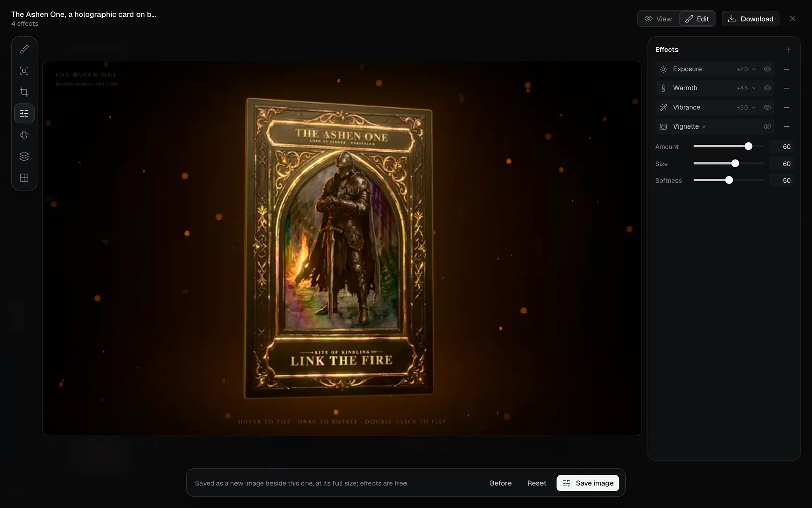Screen dimensions: 812x508
Task: Adjust the Vignette Size slider
Action: [x=729, y=164]
